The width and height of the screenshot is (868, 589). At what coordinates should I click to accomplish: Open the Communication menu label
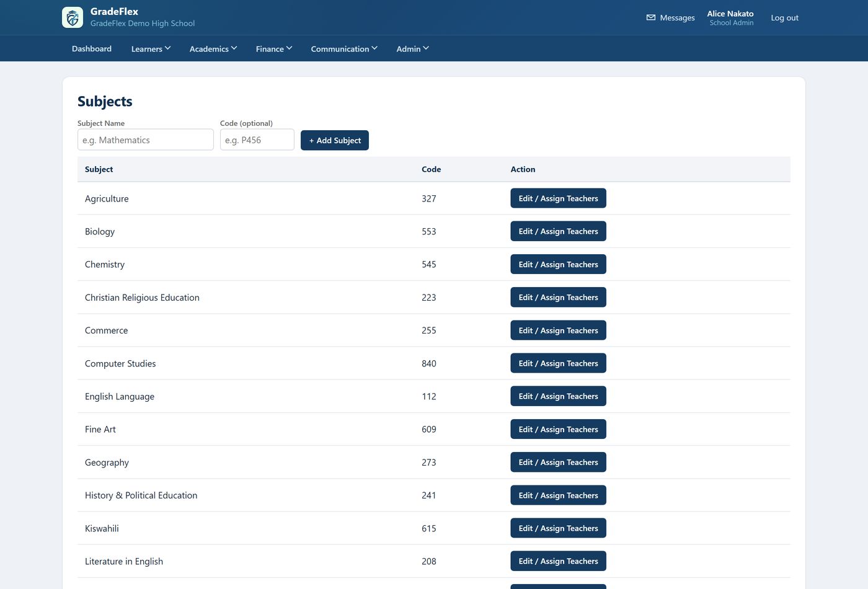pyautogui.click(x=340, y=49)
